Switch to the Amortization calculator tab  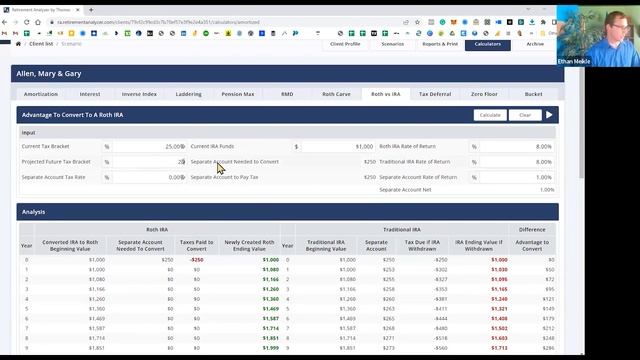[x=41, y=94]
